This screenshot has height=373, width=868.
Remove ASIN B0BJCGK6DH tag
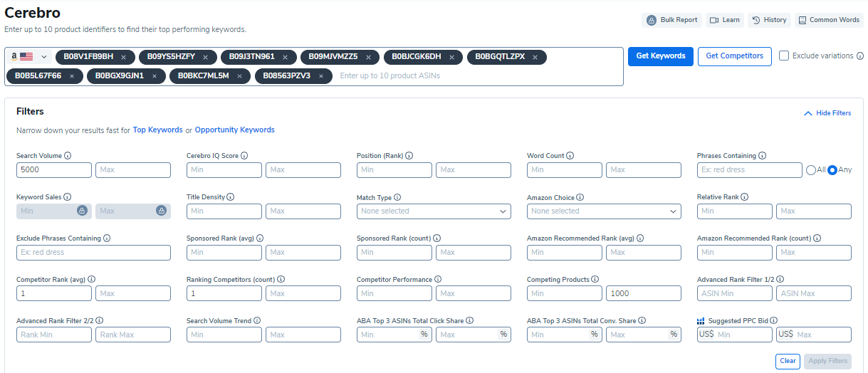(x=451, y=57)
